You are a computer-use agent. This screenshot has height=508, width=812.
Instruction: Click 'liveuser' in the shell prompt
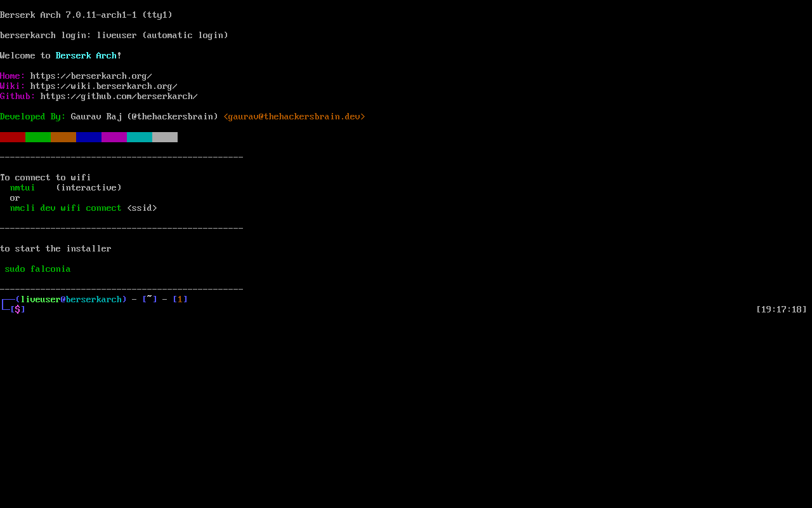pos(41,300)
